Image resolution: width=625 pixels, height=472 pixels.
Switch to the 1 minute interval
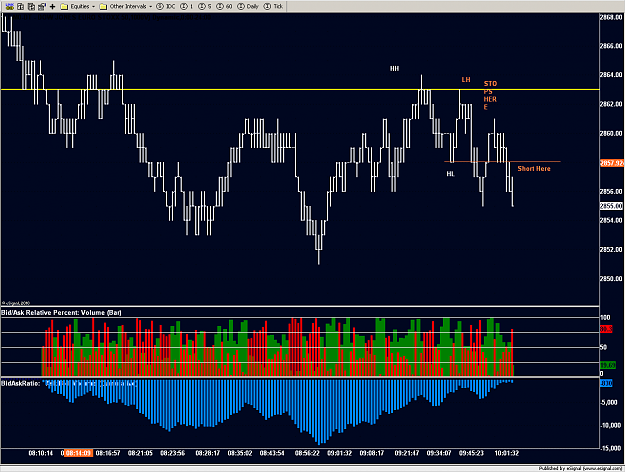pyautogui.click(x=187, y=6)
